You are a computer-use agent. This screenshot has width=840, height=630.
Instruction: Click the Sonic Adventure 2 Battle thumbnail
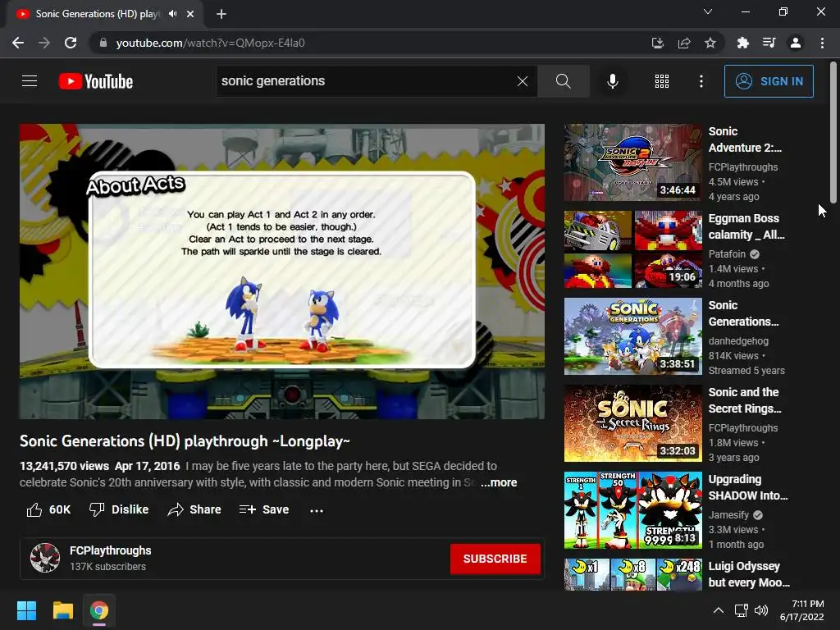pyautogui.click(x=632, y=162)
